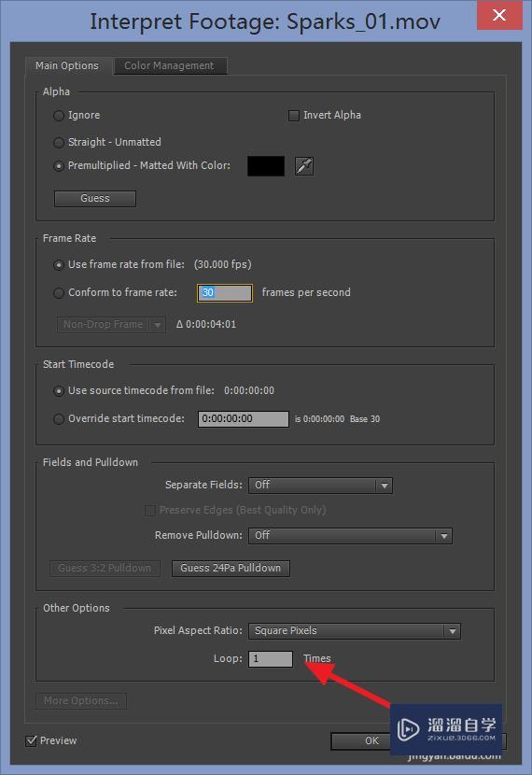Toggle the Preview checkbox
532x775 pixels.
click(x=31, y=740)
